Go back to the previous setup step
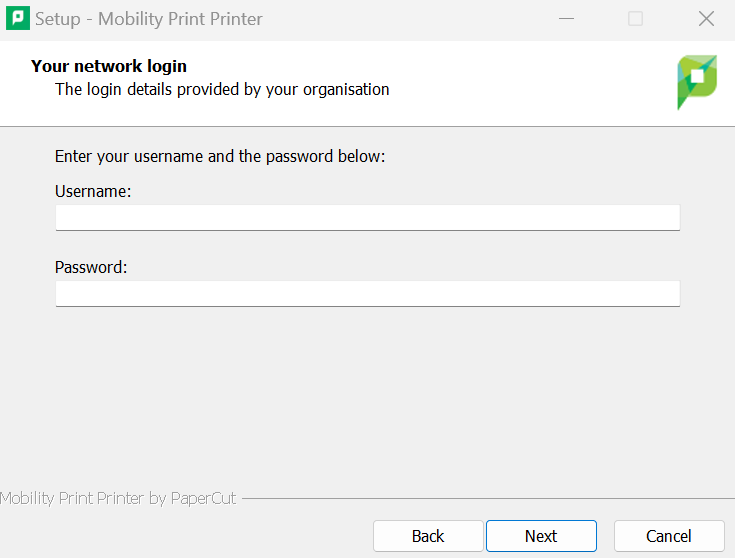The width and height of the screenshot is (735, 558). [428, 536]
